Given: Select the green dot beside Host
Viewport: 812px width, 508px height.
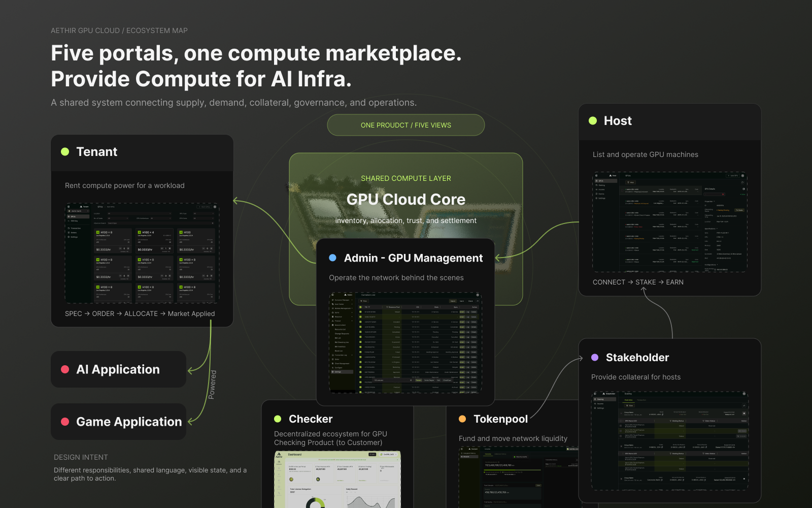Looking at the screenshot, I should click(x=592, y=120).
